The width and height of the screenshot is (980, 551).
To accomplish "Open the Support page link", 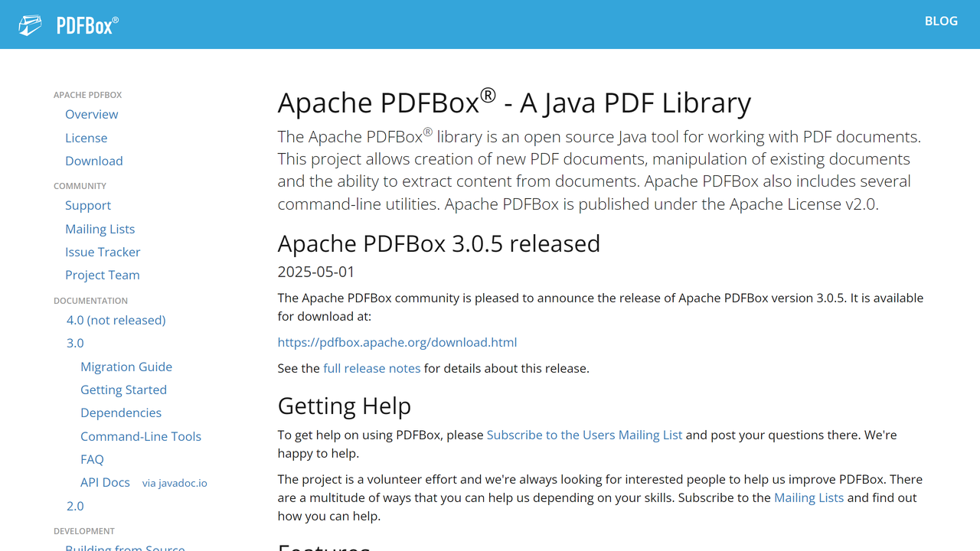I will coord(88,205).
